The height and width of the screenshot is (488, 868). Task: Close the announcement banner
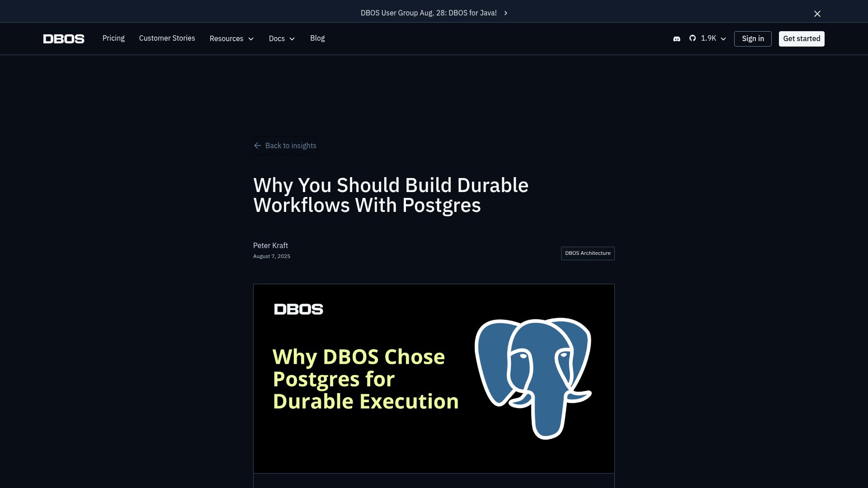click(817, 14)
